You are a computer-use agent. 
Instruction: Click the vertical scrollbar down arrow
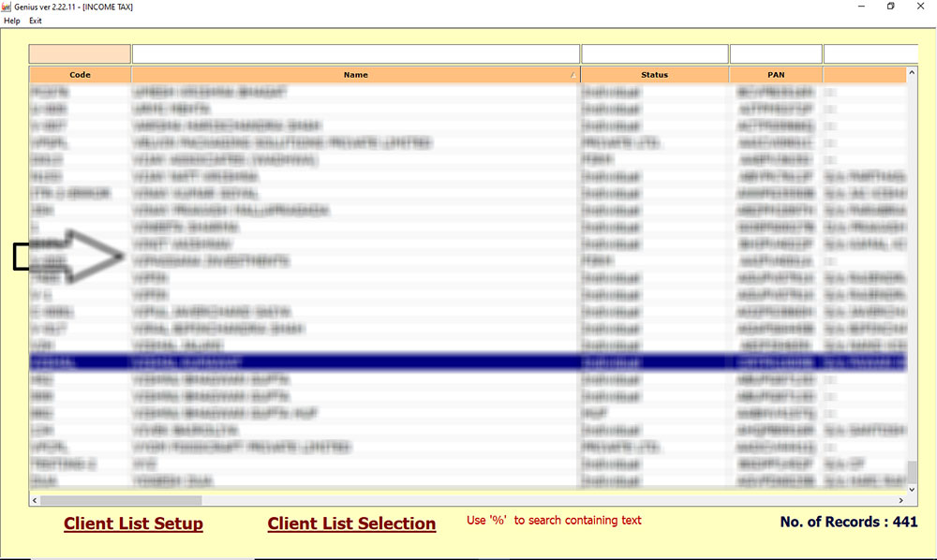912,489
